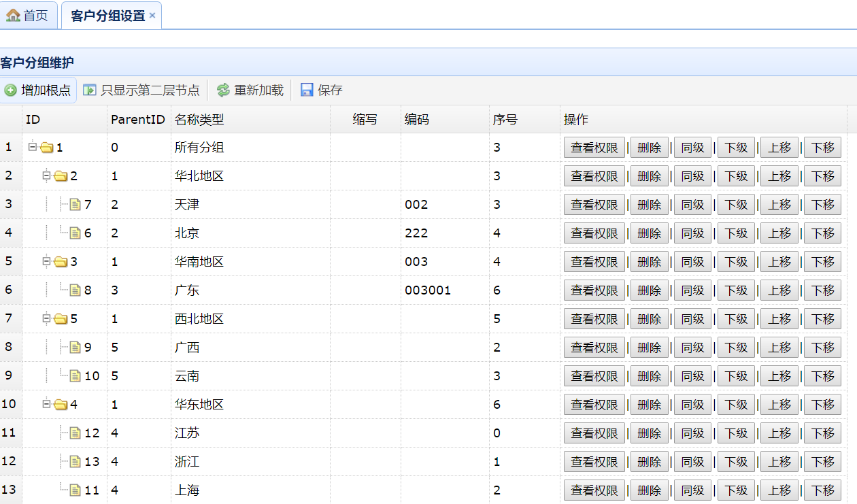Click 下移 button for the 广东 row
857x504 pixels.
(x=822, y=290)
